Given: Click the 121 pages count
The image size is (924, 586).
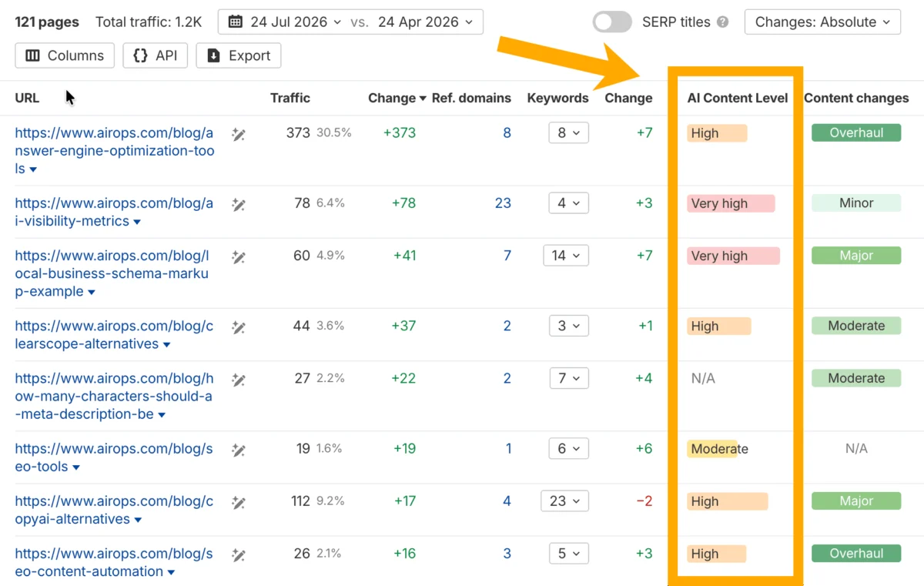Looking at the screenshot, I should pyautogui.click(x=47, y=22).
